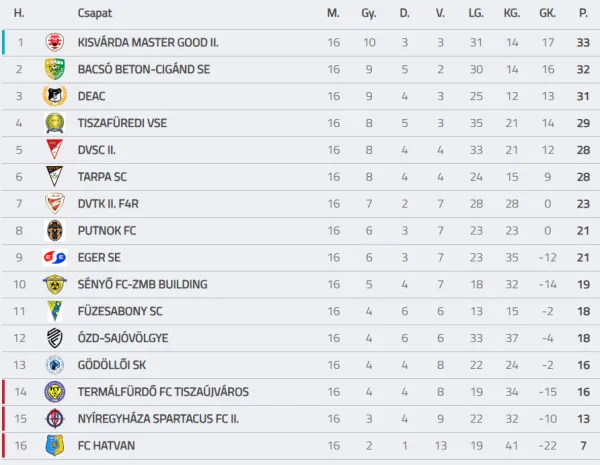The height and width of the screenshot is (465, 600).
Task: Click the Tarpa SC club crest
Action: click(x=54, y=177)
